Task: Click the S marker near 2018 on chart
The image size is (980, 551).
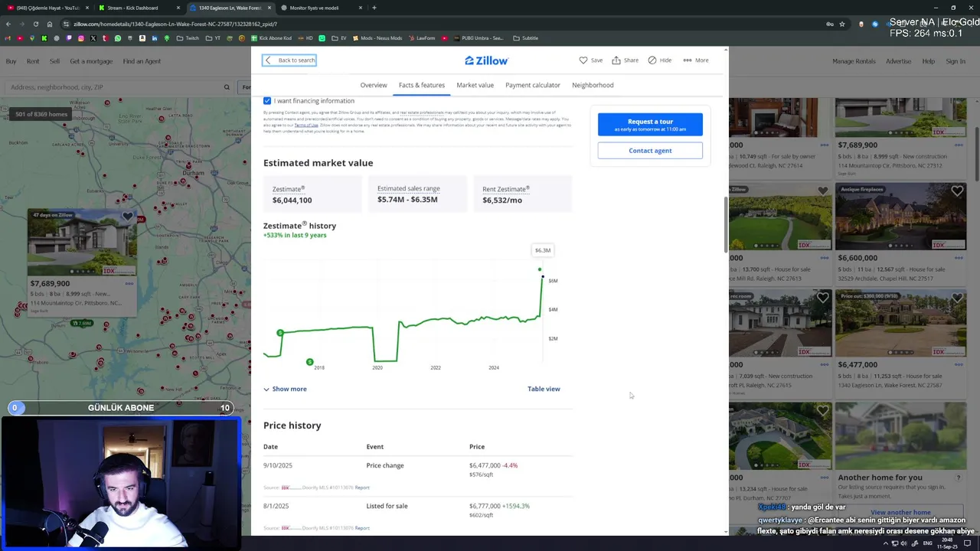Action: [309, 362]
